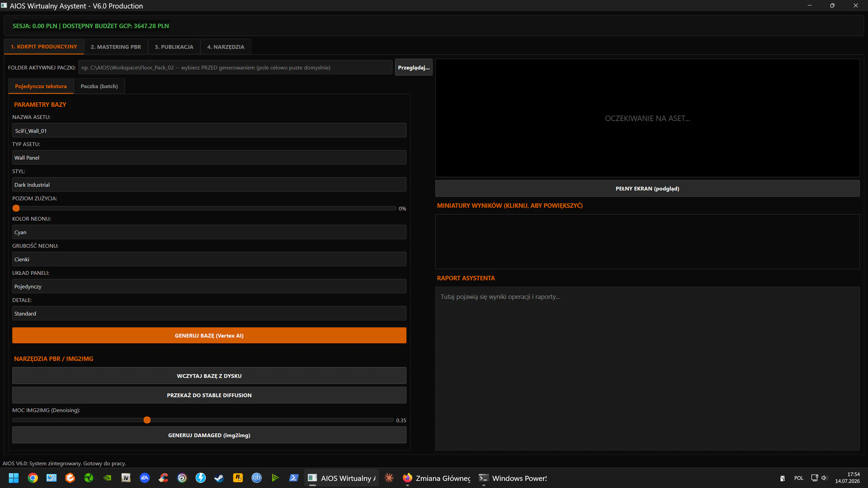The image size is (868, 488).
Task: Switch to the Firefox Zmiana Głównego window
Action: [x=436, y=478]
